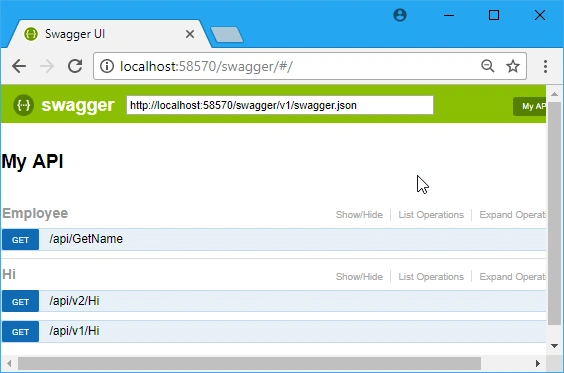The width and height of the screenshot is (564, 373).
Task: Open Chrome three-dot menu
Action: [x=545, y=67]
